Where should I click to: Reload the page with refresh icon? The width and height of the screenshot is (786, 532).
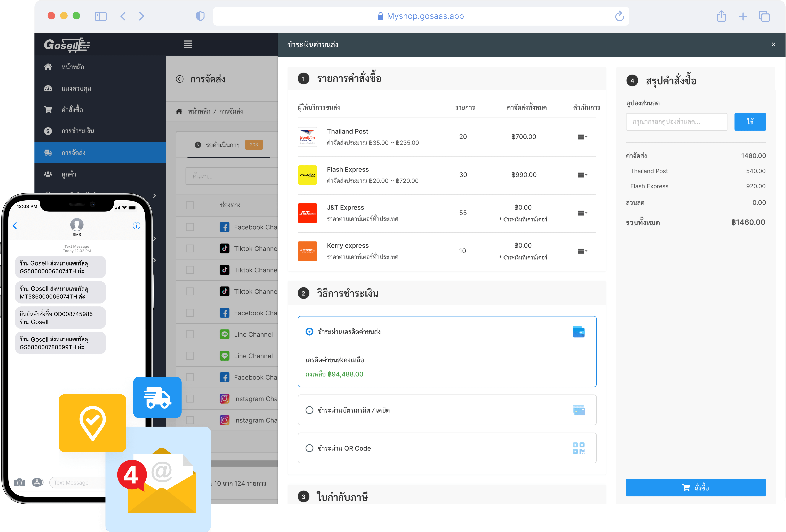pos(619,16)
